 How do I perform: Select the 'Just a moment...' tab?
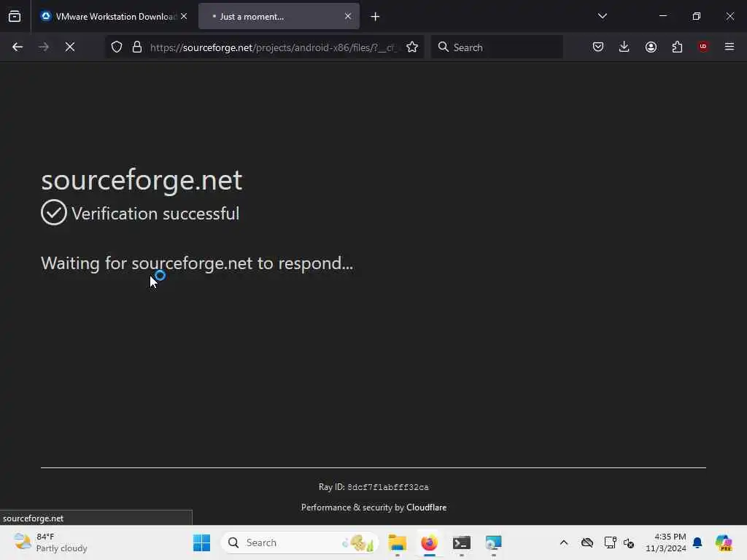pyautogui.click(x=279, y=16)
